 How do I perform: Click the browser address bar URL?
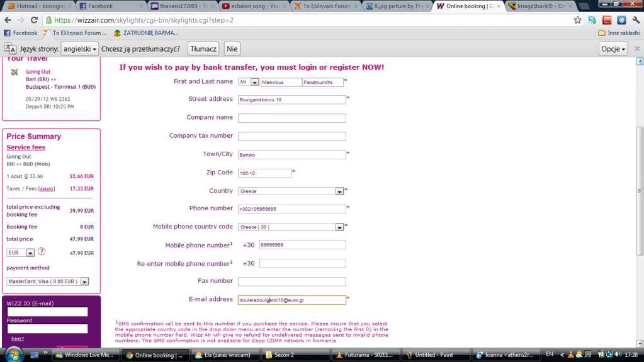(144, 20)
